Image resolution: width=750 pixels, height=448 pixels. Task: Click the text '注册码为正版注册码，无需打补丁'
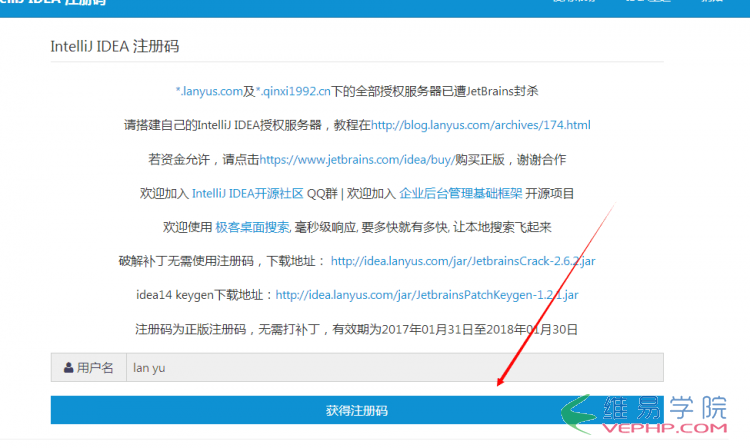coord(227,329)
